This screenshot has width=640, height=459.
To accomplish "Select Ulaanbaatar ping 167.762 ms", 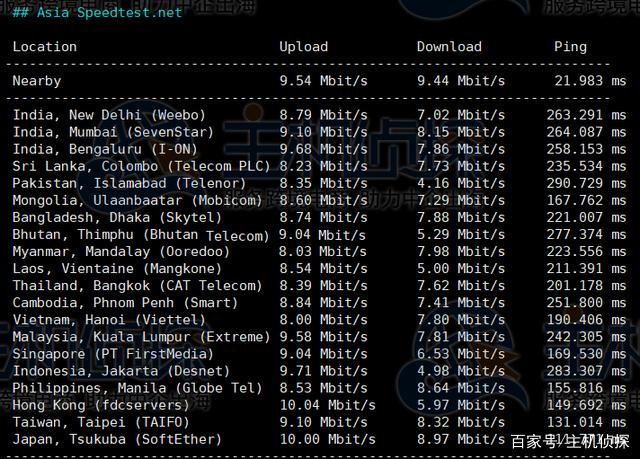I will pos(586,201).
